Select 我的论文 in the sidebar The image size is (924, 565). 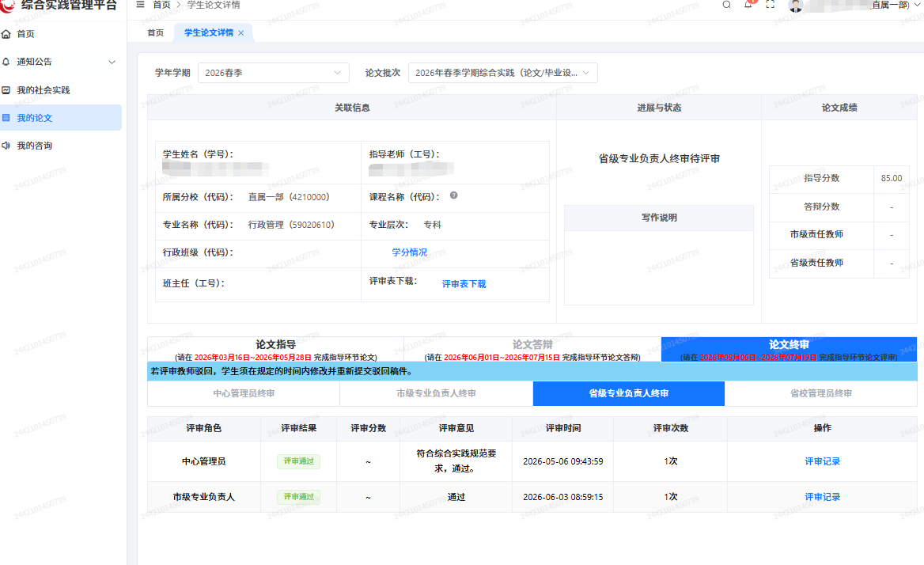tap(61, 118)
